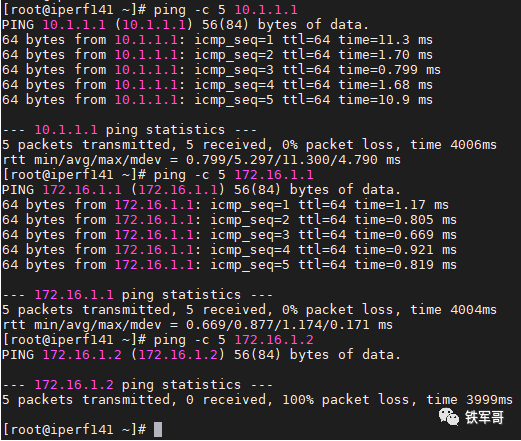Click the WeChat logo watermark icon

tap(449, 417)
